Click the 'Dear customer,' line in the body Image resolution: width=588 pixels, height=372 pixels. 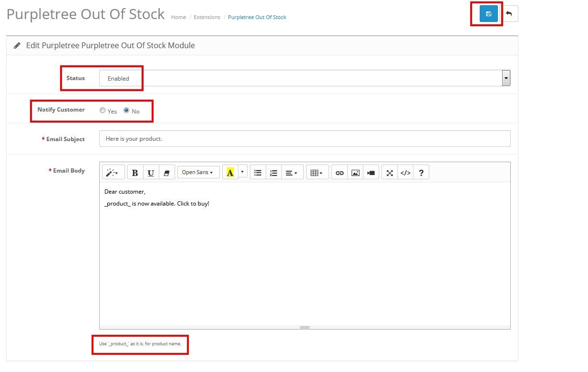(125, 192)
